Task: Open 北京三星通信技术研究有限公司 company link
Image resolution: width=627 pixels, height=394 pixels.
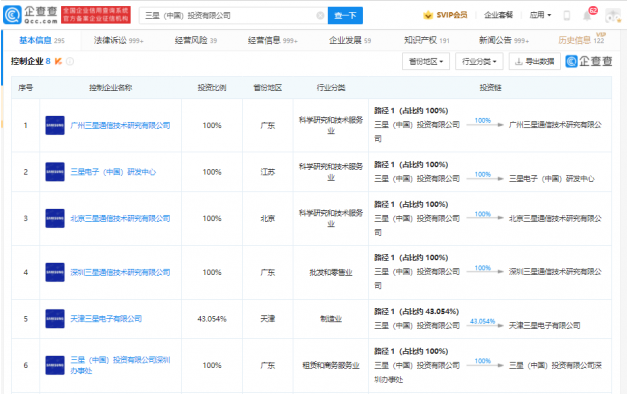Action: click(x=120, y=218)
